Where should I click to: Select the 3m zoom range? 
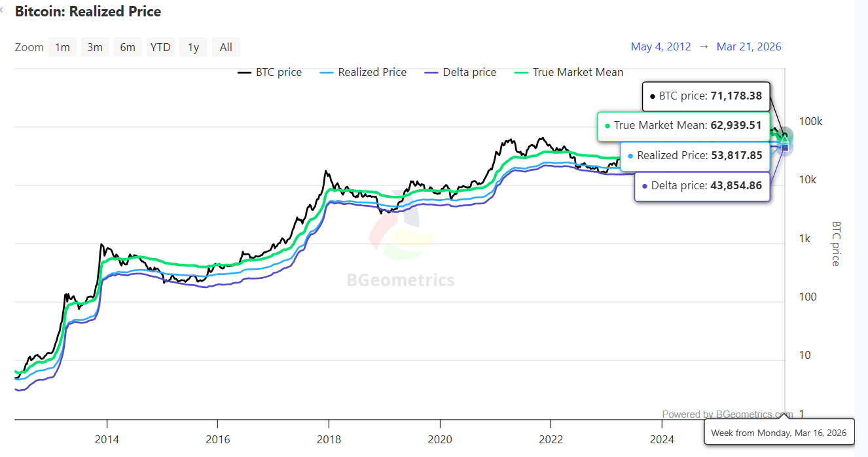click(95, 47)
